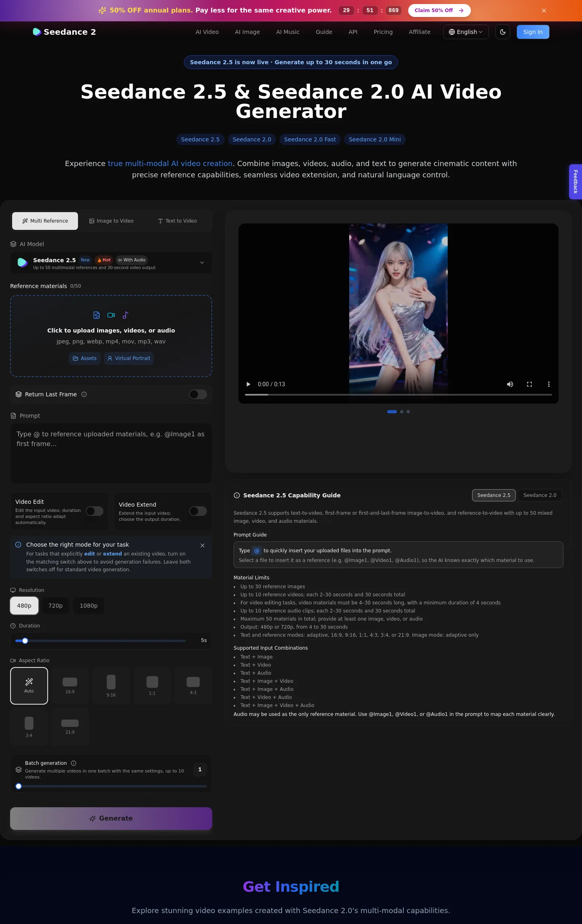582x924 pixels.
Task: Open the Feedback side tab
Action: point(576,182)
